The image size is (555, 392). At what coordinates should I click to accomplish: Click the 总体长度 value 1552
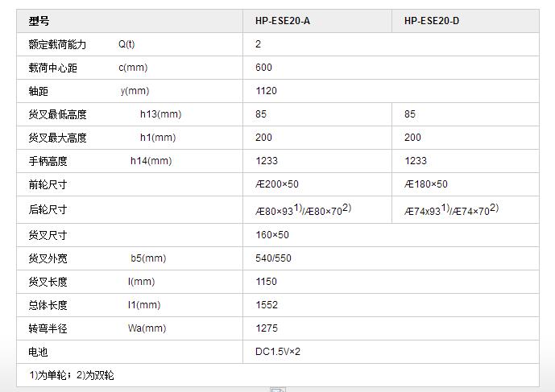click(267, 305)
